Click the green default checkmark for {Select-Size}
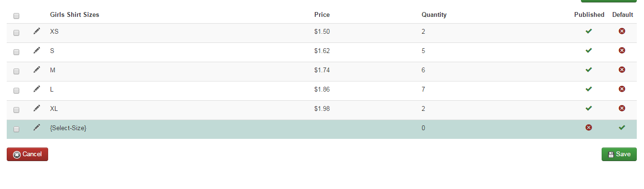 coord(622,127)
